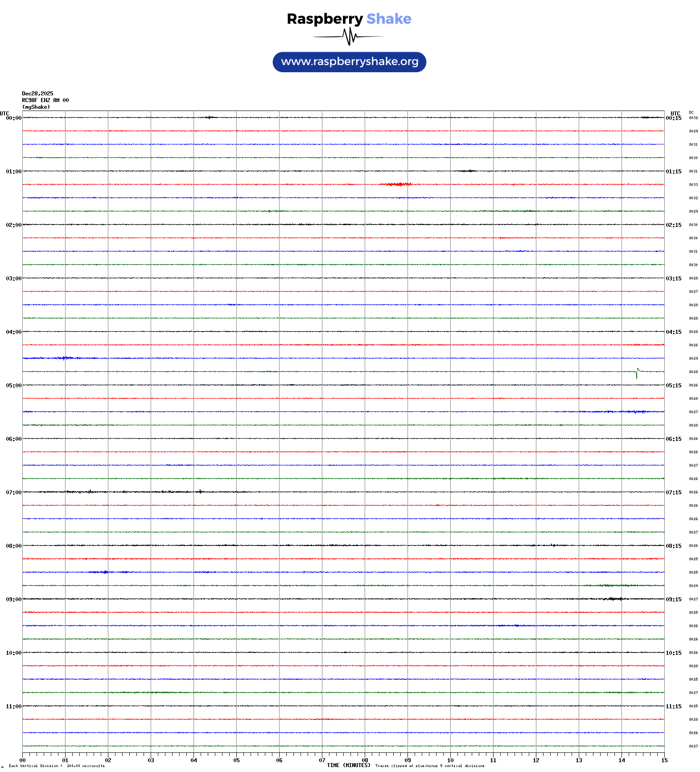Click the Dec28,2025 date label
Viewport: 700px width, 772px height.
[x=37, y=94]
